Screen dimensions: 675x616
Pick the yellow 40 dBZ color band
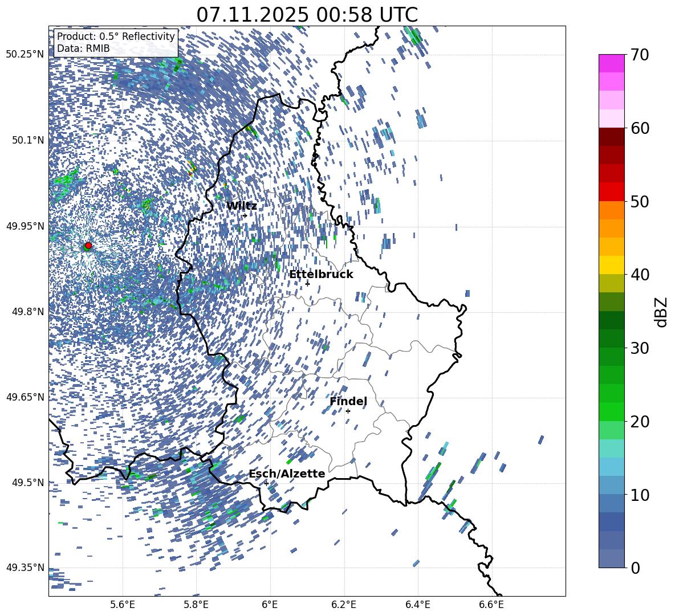pos(612,265)
